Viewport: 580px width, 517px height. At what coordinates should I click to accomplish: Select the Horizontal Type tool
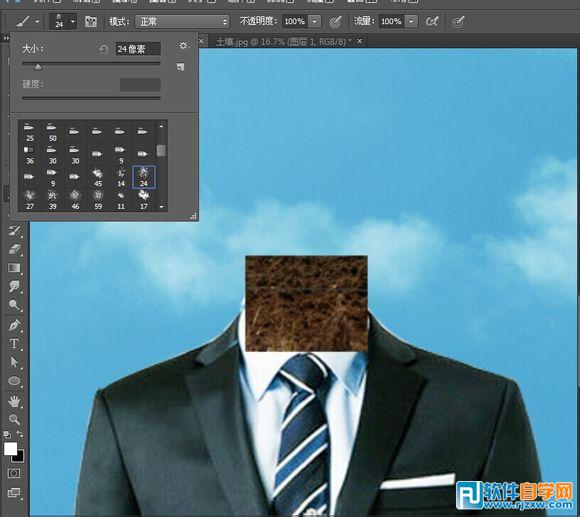(14, 344)
